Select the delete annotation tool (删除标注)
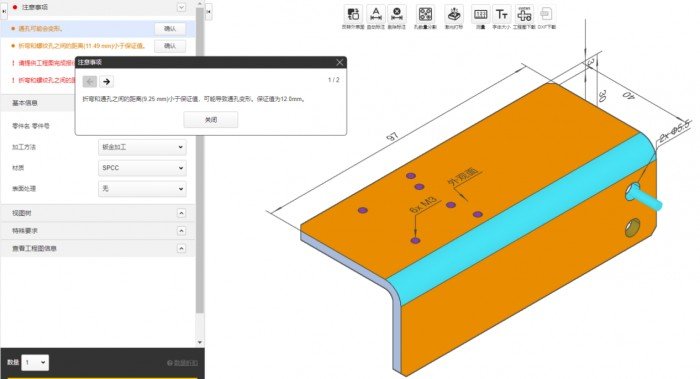Image resolution: width=700 pixels, height=379 pixels. 396,14
